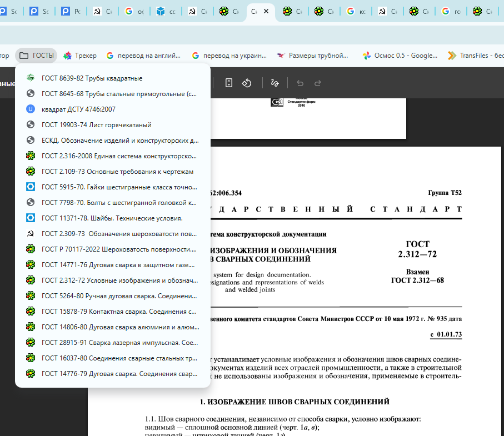This screenshot has width=504, height=436.
Task: Activate the PDF draw annotation tool
Action: (275, 83)
